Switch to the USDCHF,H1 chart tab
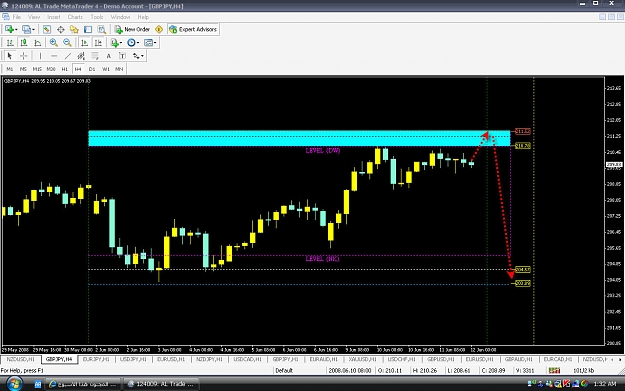Screen dimensions: 625x391 [401, 360]
